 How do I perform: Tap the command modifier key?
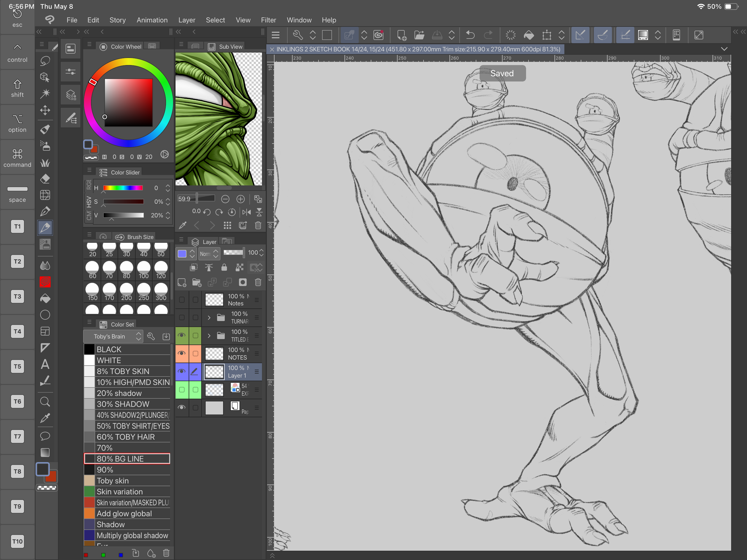[17, 158]
